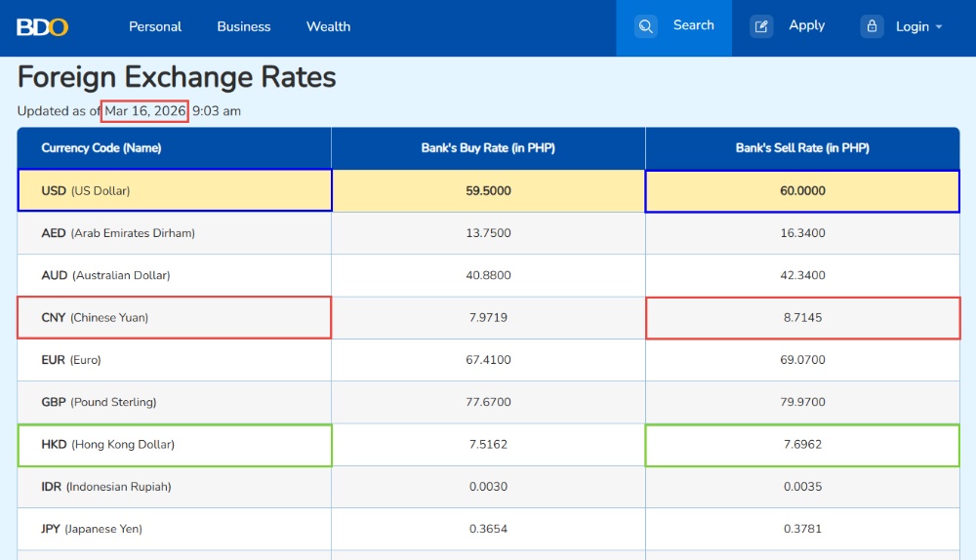Image resolution: width=976 pixels, height=560 pixels.
Task: Click the CNY sell rate 8.7145
Action: click(x=802, y=318)
